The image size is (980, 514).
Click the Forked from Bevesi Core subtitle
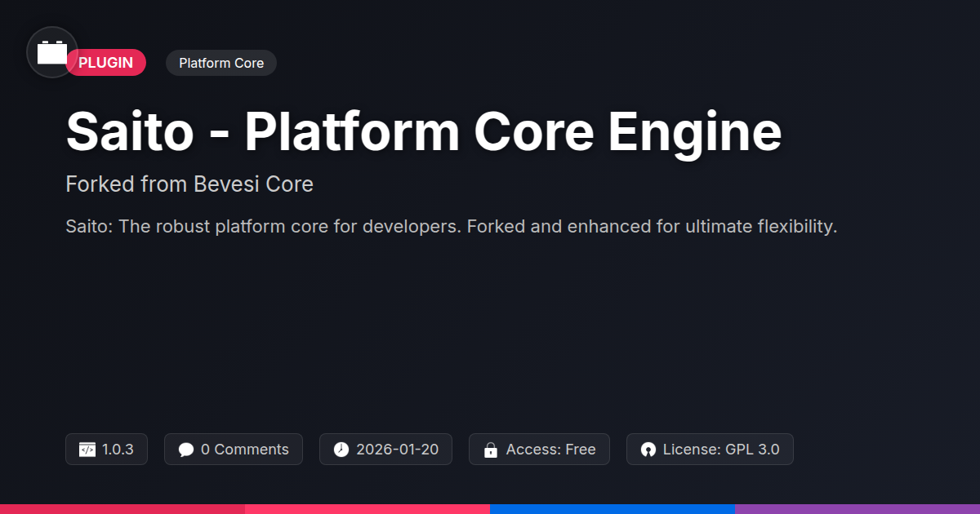[189, 184]
